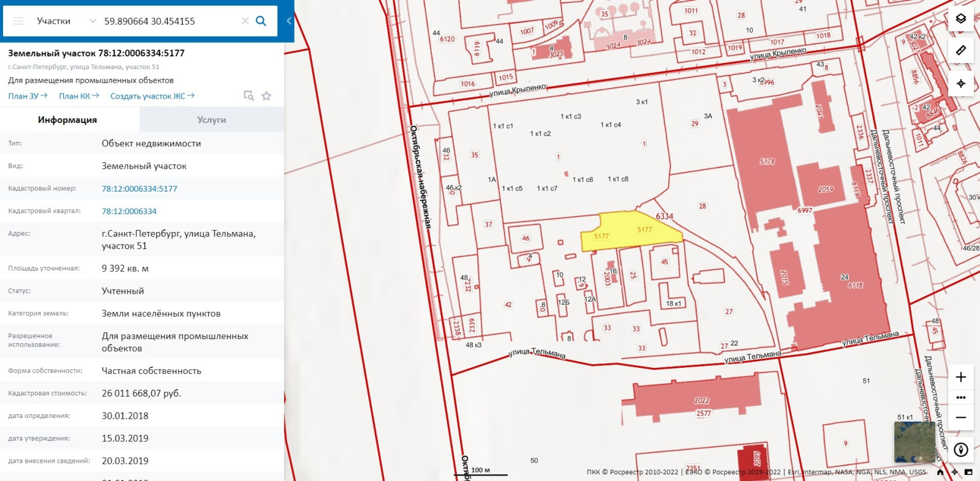Zoom in the map with plus

coord(961,377)
